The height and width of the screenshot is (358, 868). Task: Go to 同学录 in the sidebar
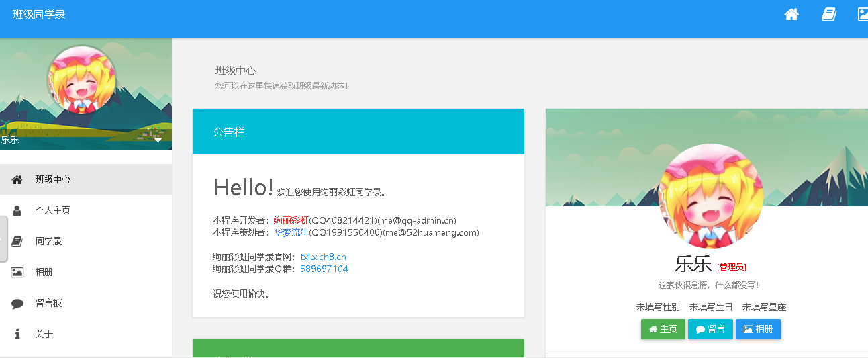[x=86, y=241]
